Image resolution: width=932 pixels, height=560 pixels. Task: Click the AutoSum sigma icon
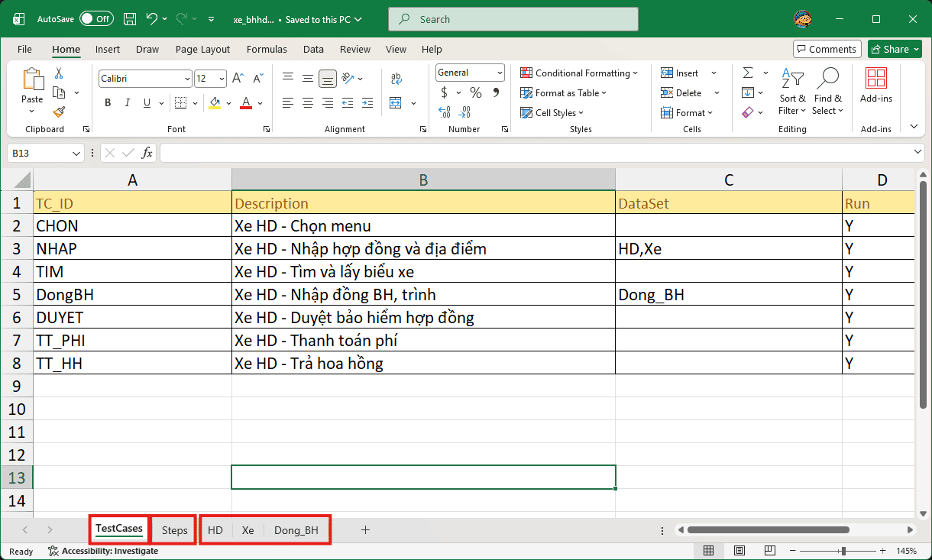click(x=748, y=73)
